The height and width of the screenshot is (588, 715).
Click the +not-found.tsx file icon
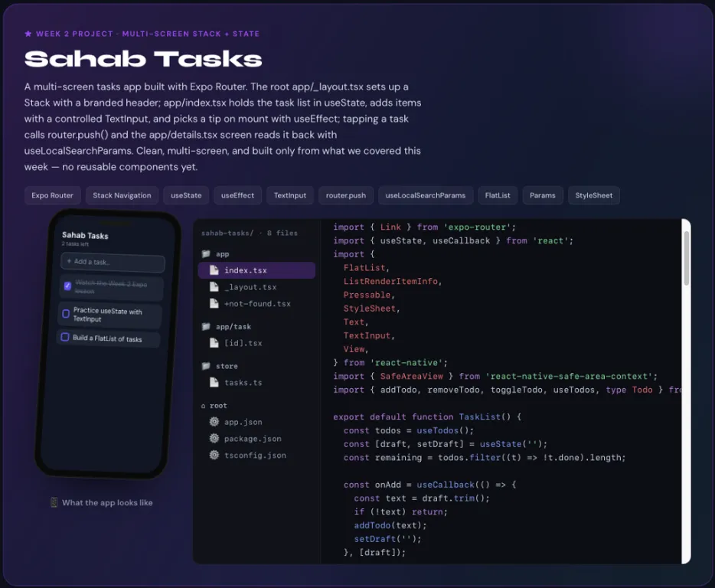[214, 303]
